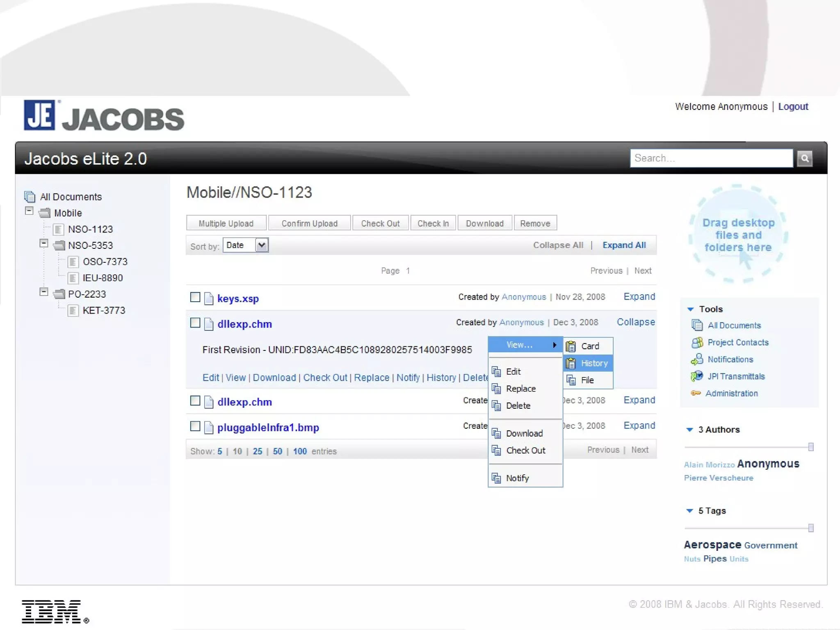840x630 pixels.
Task: Click the Expand All link
Action: [624, 245]
